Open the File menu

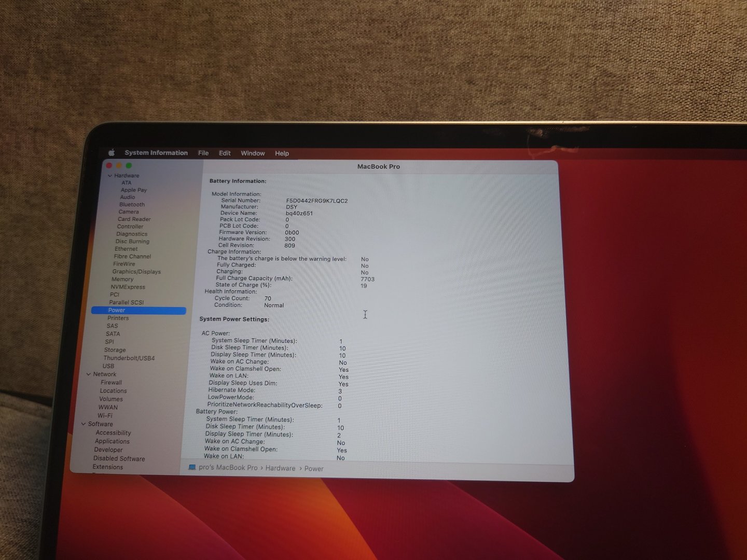(203, 153)
